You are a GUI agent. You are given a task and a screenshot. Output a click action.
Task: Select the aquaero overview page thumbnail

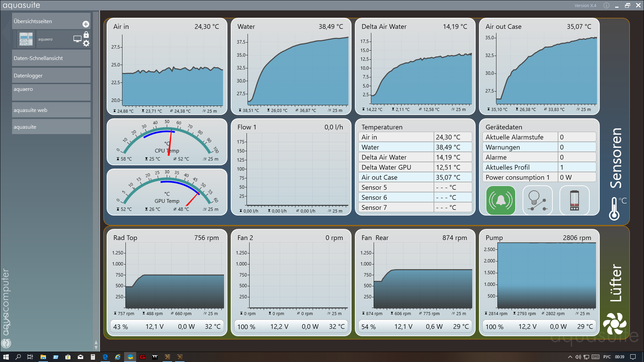coord(26,39)
